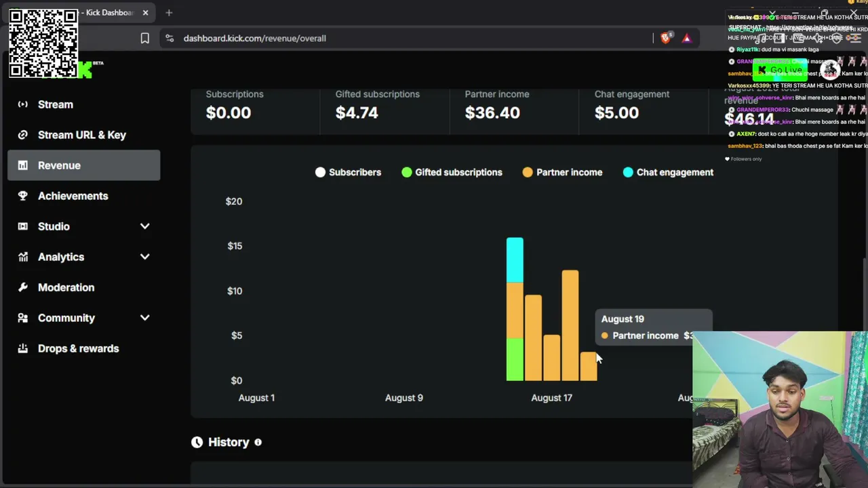Click the Achievements trophy icon
This screenshot has height=488, width=868.
(x=23, y=196)
